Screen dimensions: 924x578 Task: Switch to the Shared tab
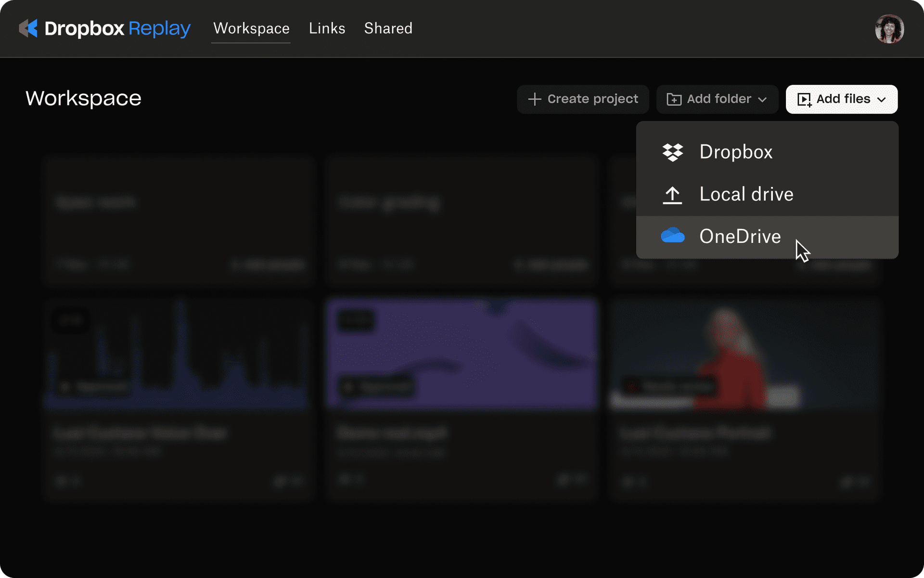click(388, 28)
